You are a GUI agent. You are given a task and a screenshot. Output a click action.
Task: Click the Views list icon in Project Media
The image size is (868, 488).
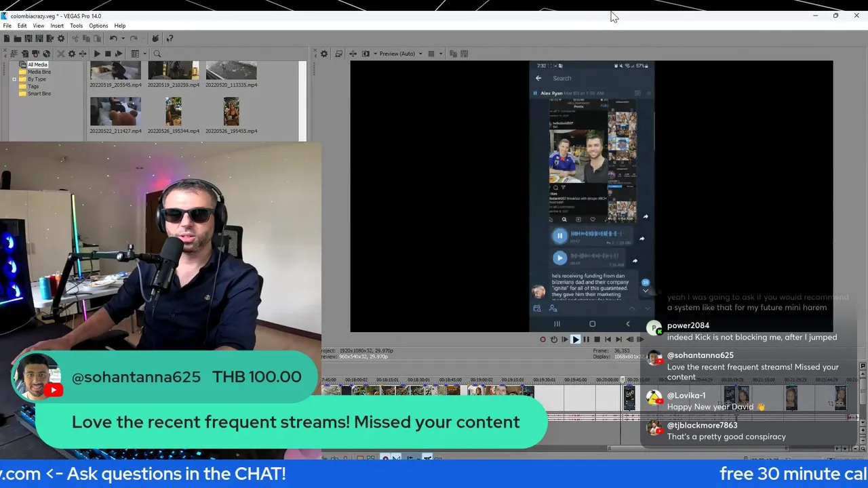[x=135, y=54]
